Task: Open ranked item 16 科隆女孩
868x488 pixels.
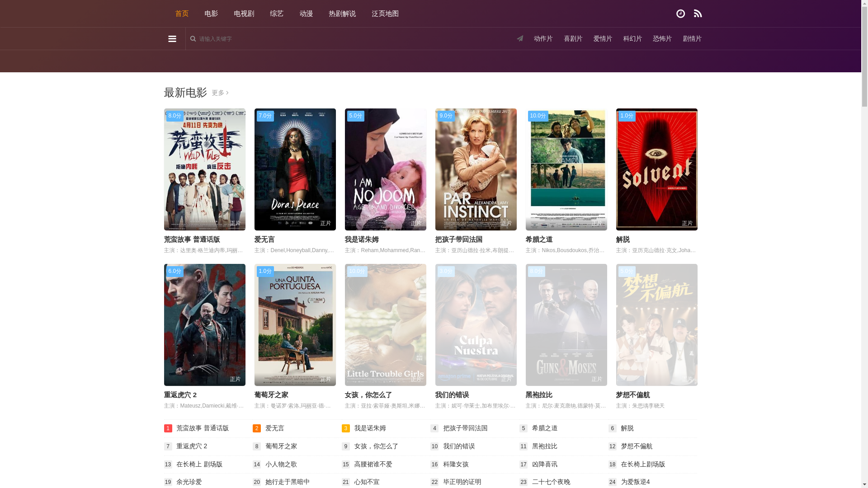Action: point(456,464)
